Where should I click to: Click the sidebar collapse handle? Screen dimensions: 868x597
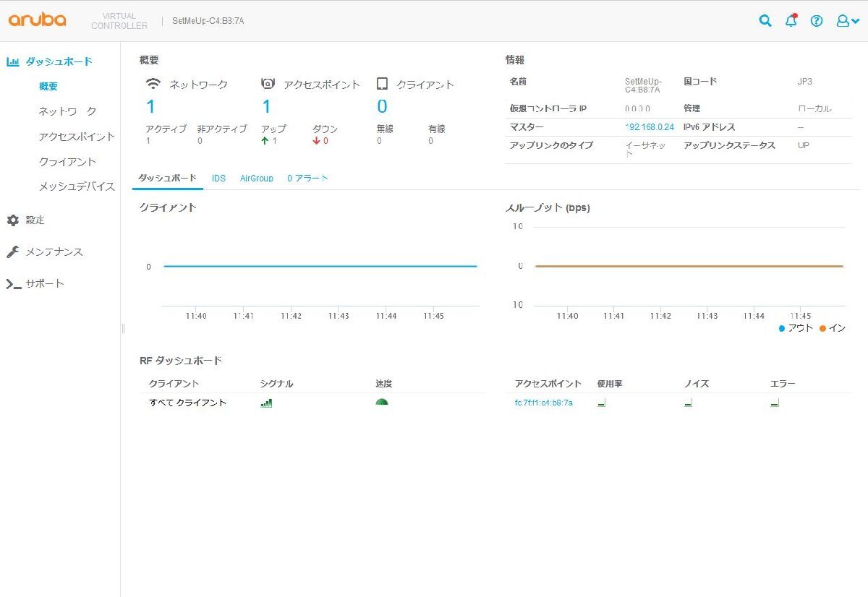123,328
